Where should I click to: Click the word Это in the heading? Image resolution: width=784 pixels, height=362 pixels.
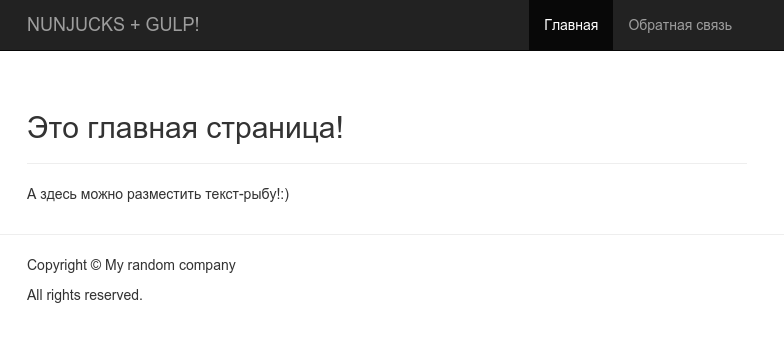click(52, 128)
